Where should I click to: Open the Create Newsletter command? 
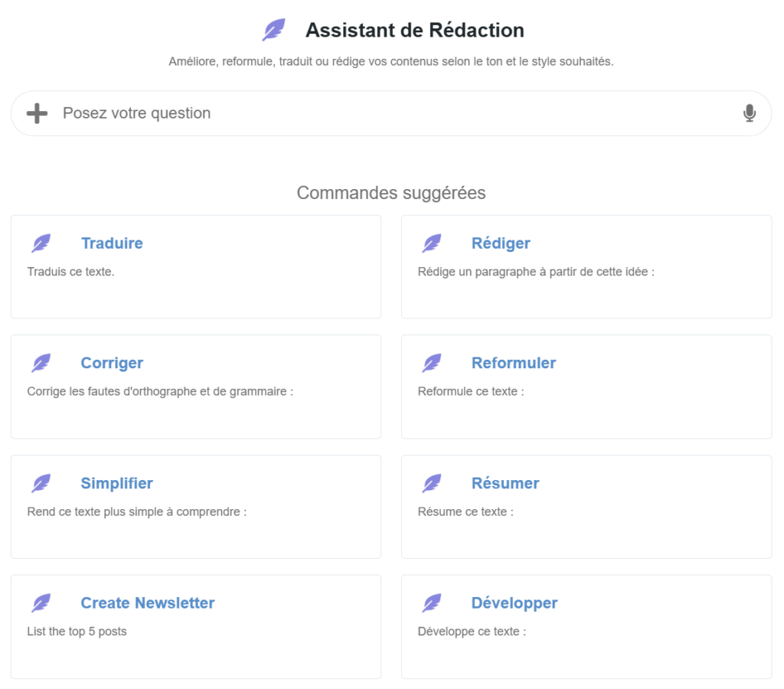[x=148, y=603]
